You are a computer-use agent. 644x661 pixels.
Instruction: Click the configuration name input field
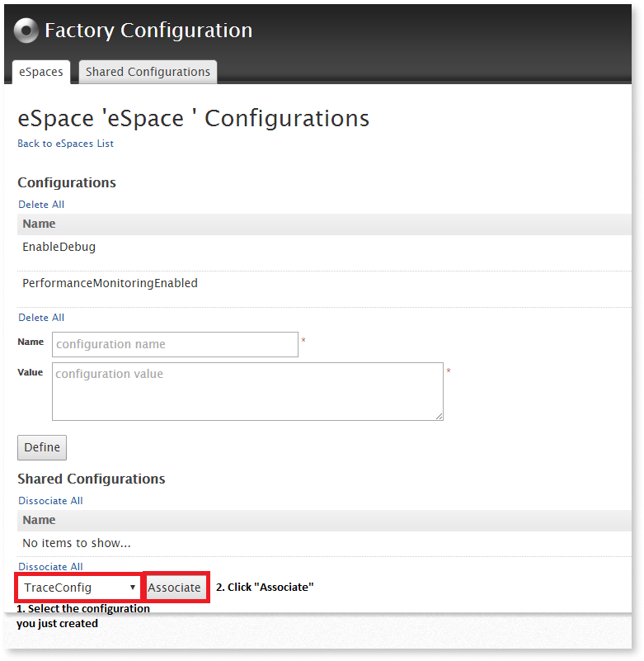pos(175,344)
